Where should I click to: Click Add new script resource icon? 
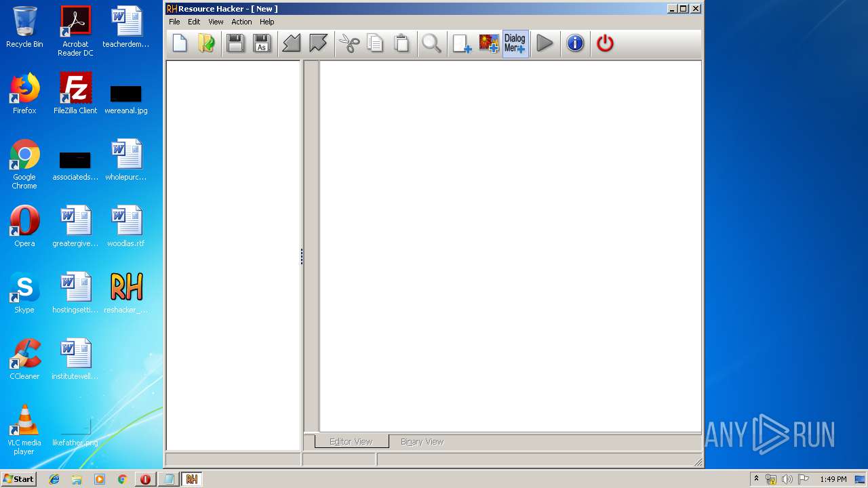coord(462,43)
